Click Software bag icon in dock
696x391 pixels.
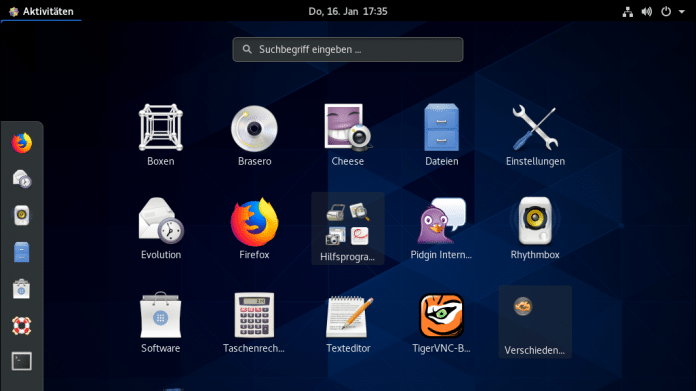point(22,289)
